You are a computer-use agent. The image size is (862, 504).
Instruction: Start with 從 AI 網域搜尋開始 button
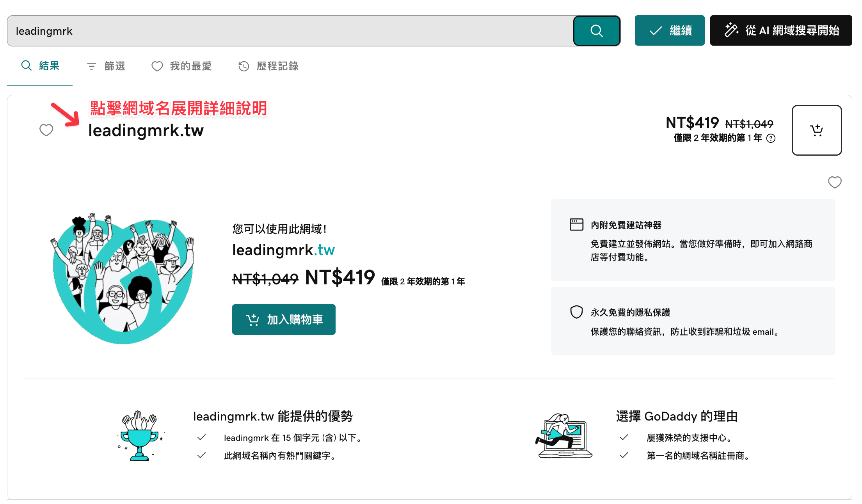click(781, 30)
